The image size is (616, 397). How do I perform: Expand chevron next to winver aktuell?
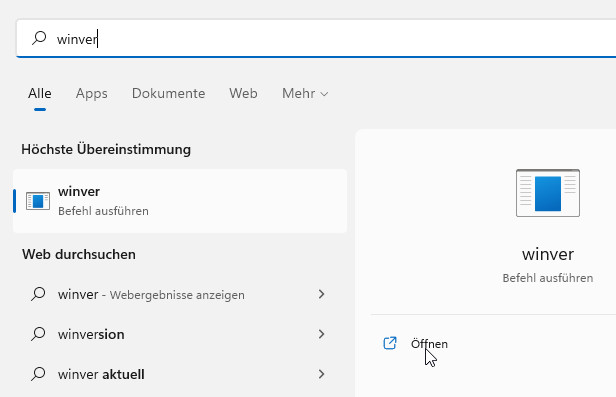321,374
